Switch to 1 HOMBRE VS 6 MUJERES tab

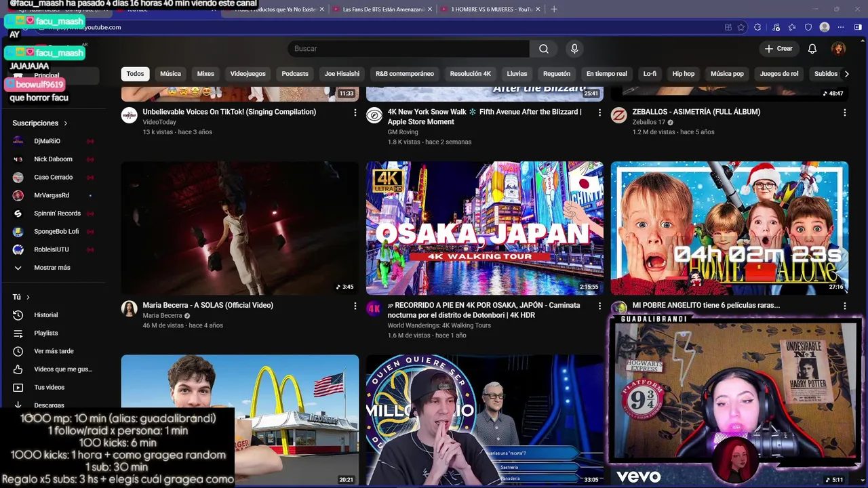coord(491,9)
